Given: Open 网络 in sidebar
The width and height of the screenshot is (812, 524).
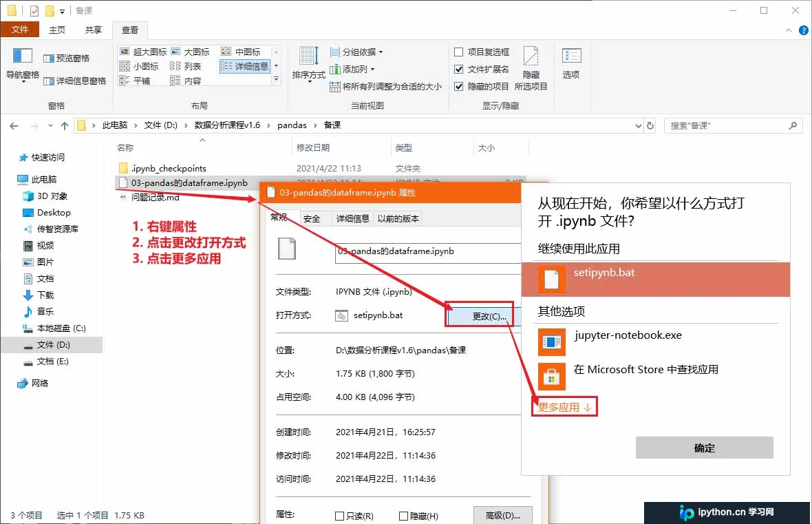Looking at the screenshot, I should tap(32, 383).
